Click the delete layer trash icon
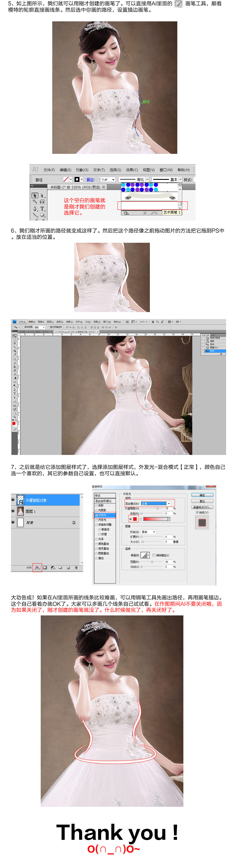Image resolution: width=231 pixels, height=868 pixels. coord(76,568)
